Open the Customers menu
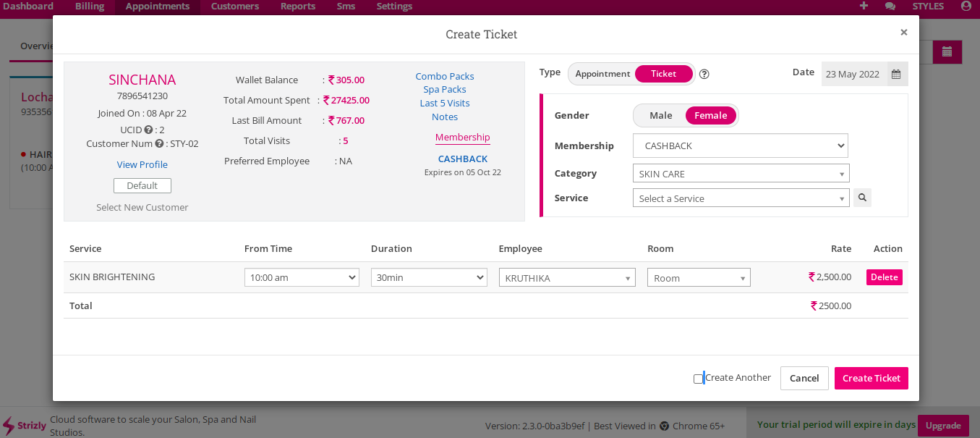Screen dimensions: 980x438 click(x=235, y=6)
